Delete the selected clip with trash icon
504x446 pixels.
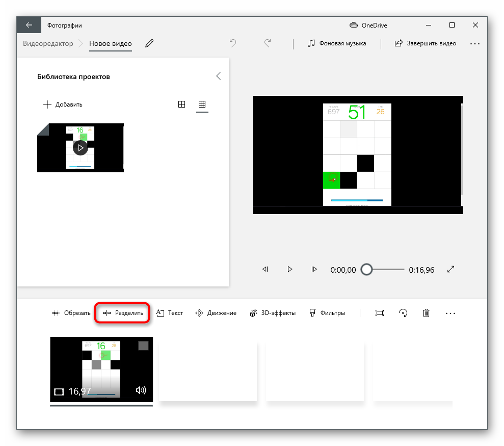tap(427, 313)
